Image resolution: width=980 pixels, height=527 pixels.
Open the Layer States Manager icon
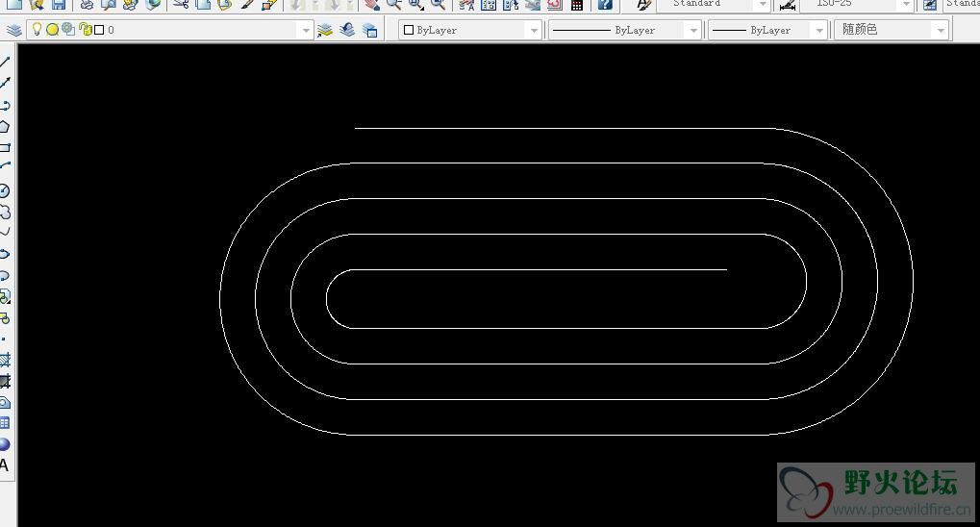coord(370,30)
